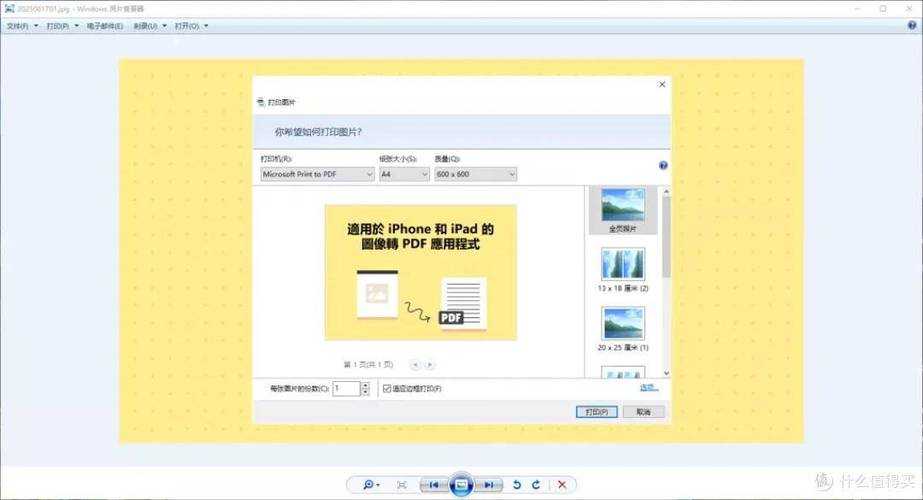The height and width of the screenshot is (500, 923).
Task: Click the layout list scrollbar thumb
Action: (666, 237)
